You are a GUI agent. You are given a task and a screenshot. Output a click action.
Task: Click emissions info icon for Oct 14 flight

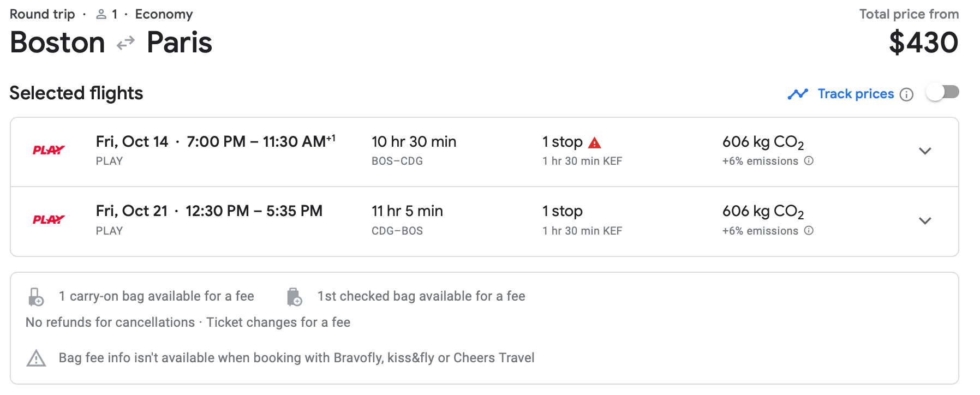809,161
